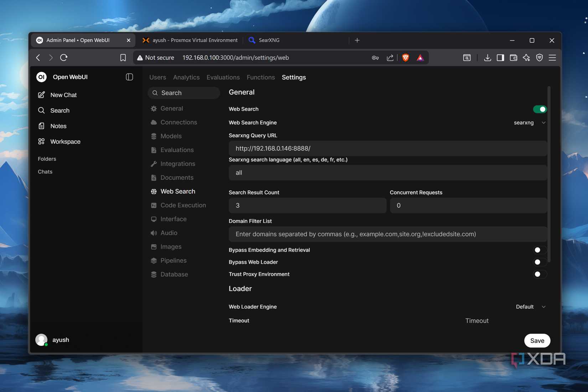Screen dimensions: 588x392
Task: Click the password key icon in address bar
Action: [x=375, y=58]
